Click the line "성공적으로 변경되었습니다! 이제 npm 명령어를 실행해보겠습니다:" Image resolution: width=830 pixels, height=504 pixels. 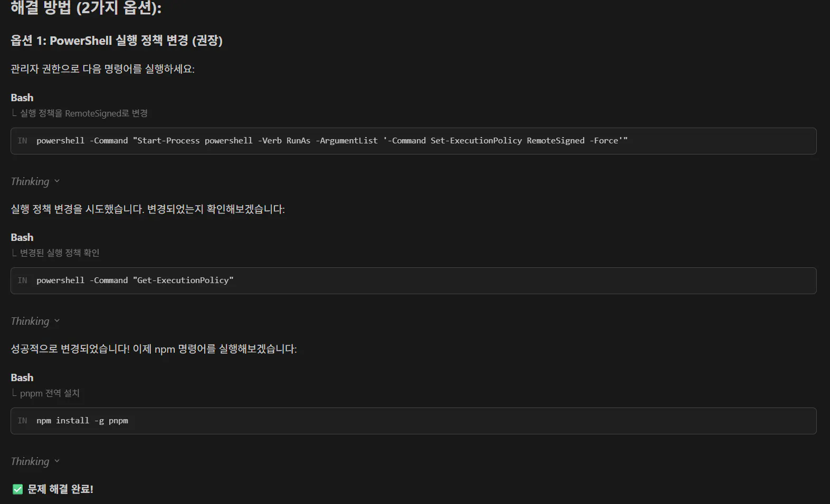pos(154,349)
